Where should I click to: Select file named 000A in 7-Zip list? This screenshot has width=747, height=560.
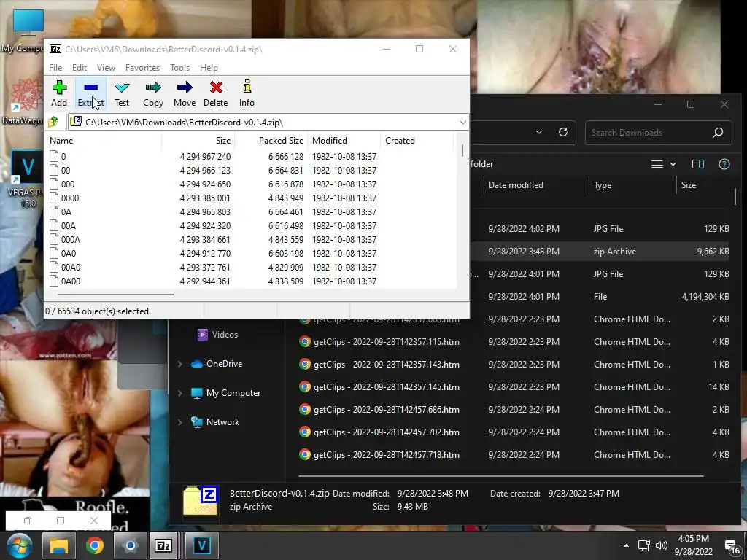click(71, 239)
